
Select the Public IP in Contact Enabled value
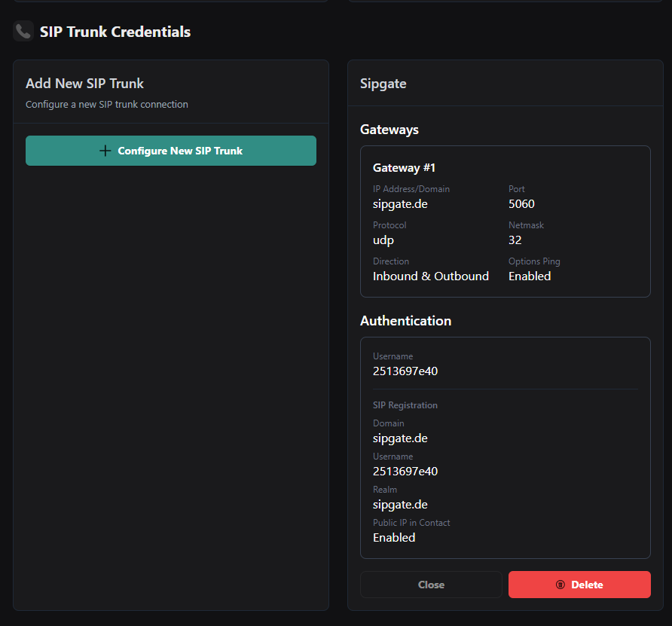tap(394, 537)
